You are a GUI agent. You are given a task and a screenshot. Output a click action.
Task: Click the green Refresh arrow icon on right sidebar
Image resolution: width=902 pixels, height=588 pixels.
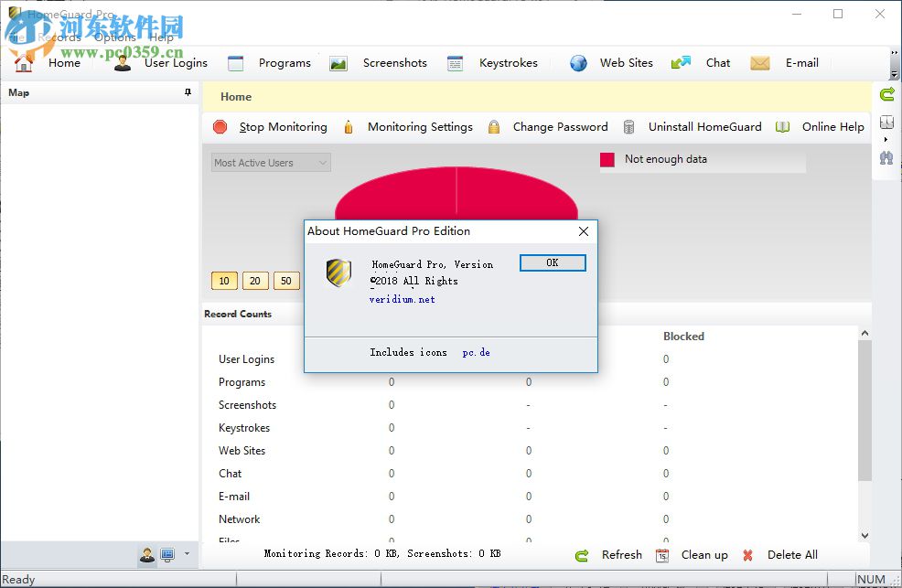[x=886, y=94]
